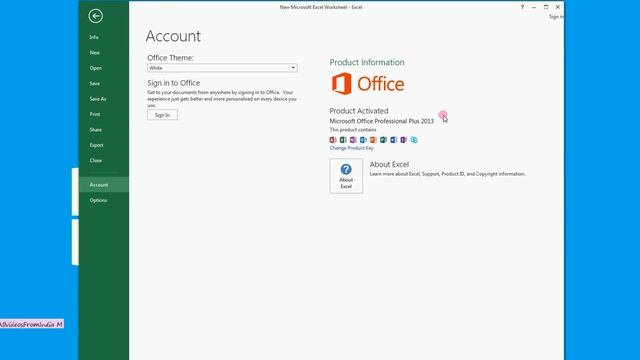
Task: Click the Access app icon
Action: pyautogui.click(x=333, y=140)
